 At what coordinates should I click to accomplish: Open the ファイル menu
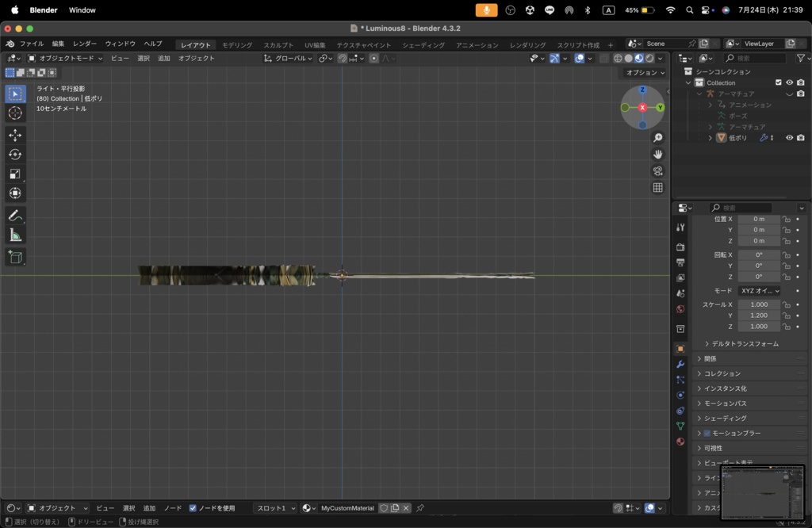(x=32, y=44)
